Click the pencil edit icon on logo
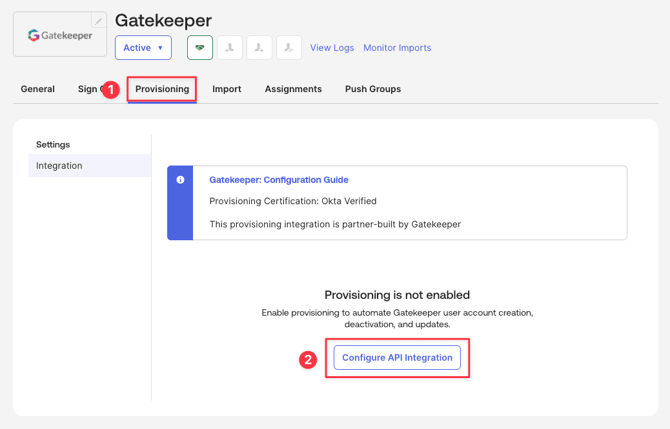 click(98, 21)
